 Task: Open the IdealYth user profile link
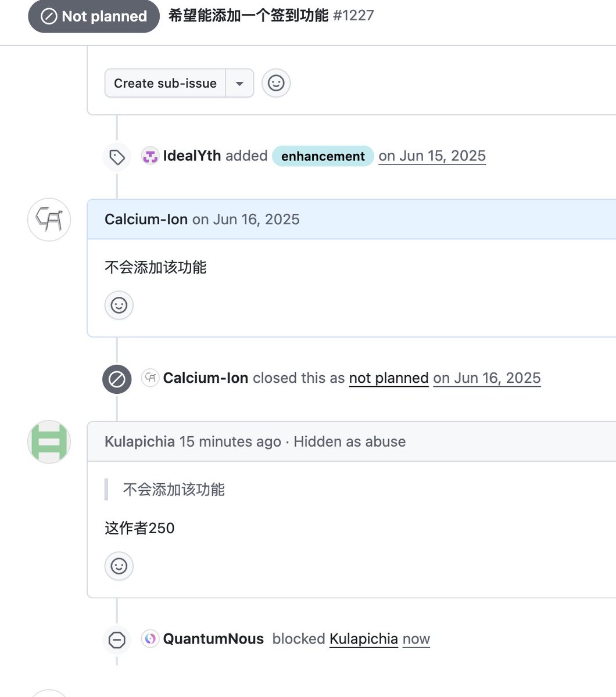(x=192, y=156)
